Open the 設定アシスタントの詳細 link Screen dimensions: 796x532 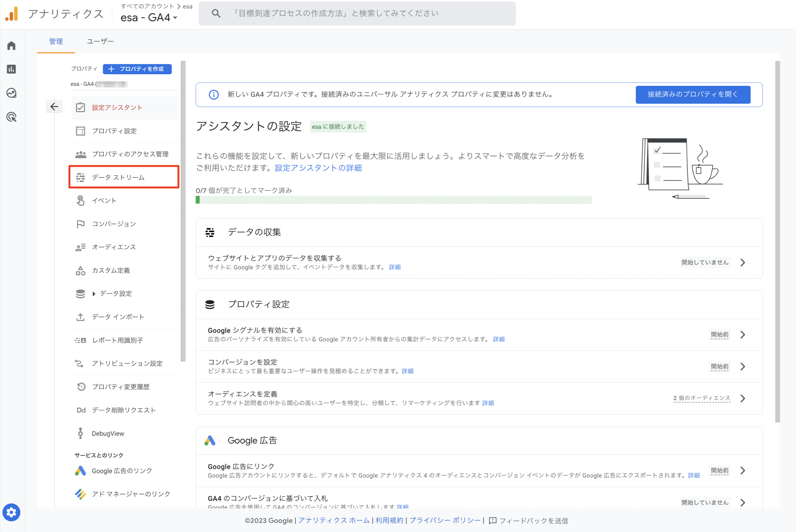pos(318,168)
